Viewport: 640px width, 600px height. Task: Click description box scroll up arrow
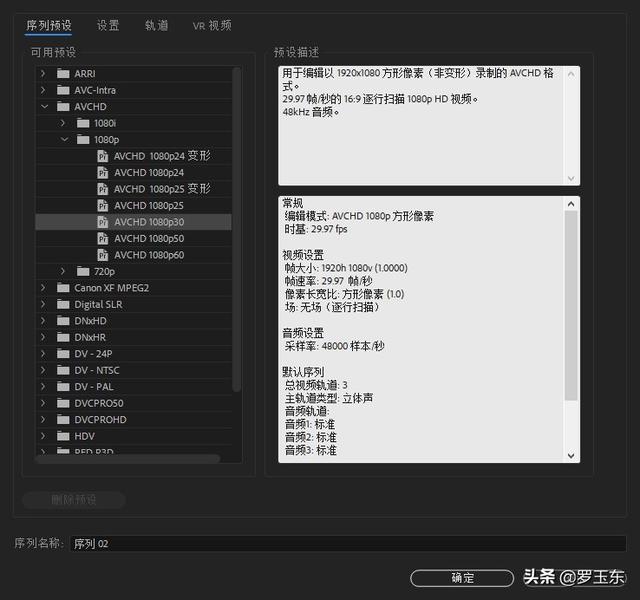(x=571, y=74)
